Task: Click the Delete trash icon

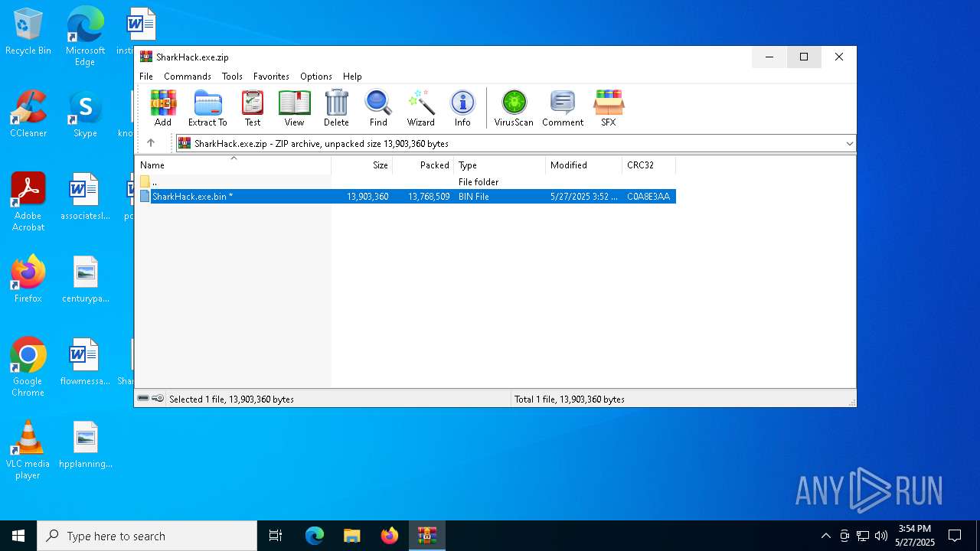Action: (x=336, y=108)
